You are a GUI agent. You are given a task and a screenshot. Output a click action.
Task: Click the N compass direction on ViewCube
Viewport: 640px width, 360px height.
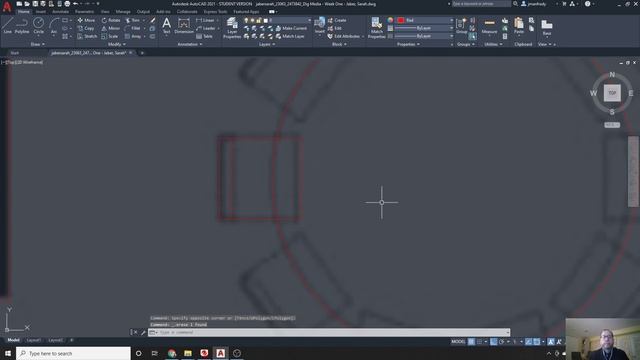tap(612, 75)
